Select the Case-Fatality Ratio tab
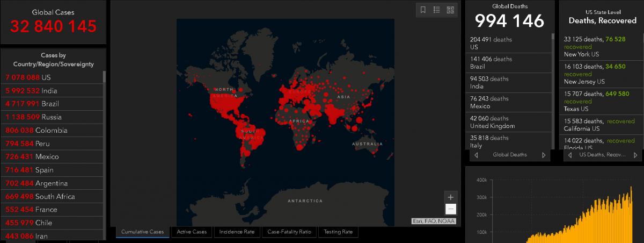This screenshot has height=243, width=644. 289,232
